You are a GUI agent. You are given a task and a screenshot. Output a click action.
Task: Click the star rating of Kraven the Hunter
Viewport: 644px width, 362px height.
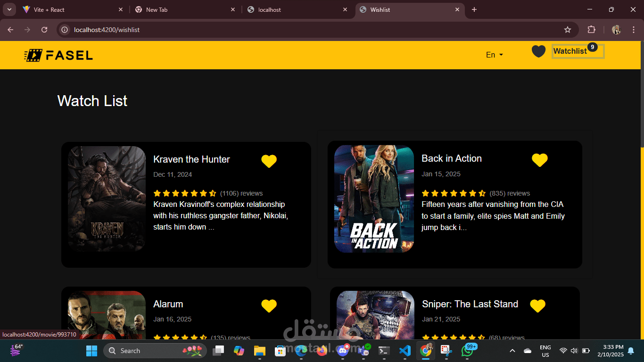185,193
